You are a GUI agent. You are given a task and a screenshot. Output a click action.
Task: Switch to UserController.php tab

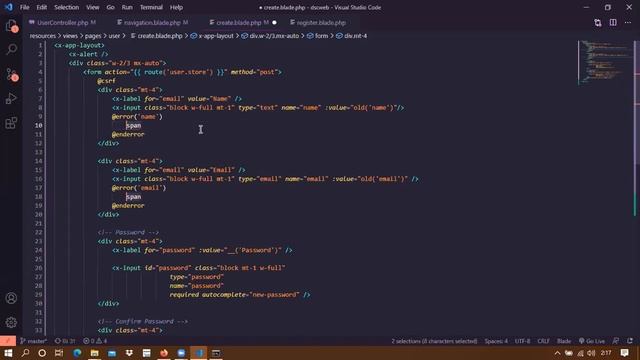pos(62,23)
